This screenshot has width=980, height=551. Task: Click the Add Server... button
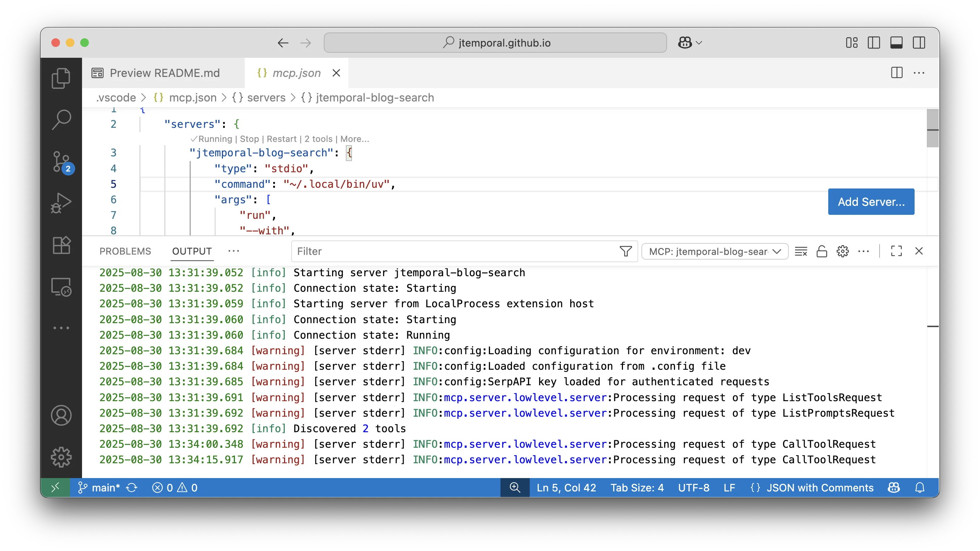coord(871,201)
